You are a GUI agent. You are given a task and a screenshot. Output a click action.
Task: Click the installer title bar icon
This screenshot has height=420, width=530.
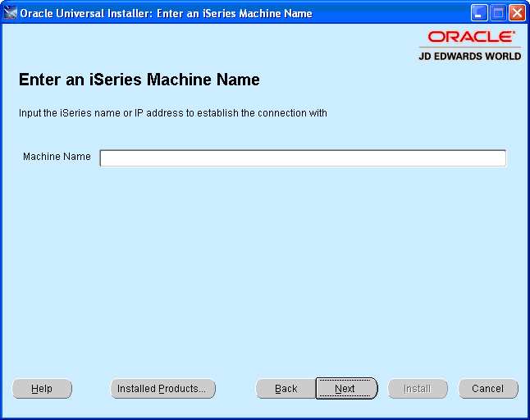(x=10, y=13)
